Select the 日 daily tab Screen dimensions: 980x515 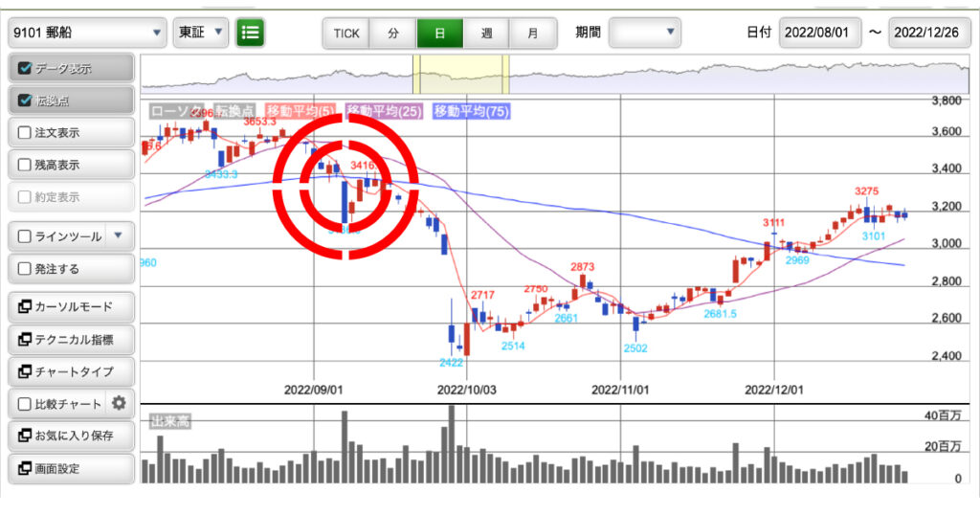440,34
